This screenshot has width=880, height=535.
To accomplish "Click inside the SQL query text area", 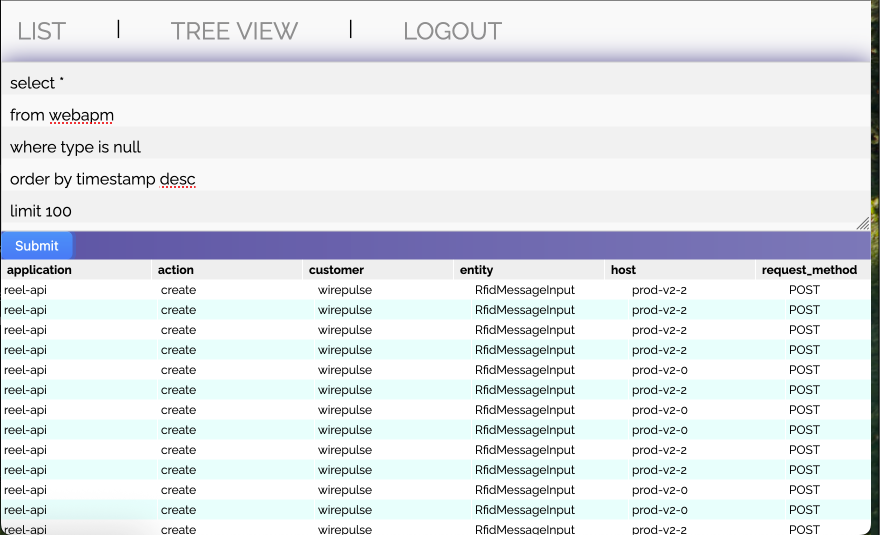I will [x=436, y=147].
